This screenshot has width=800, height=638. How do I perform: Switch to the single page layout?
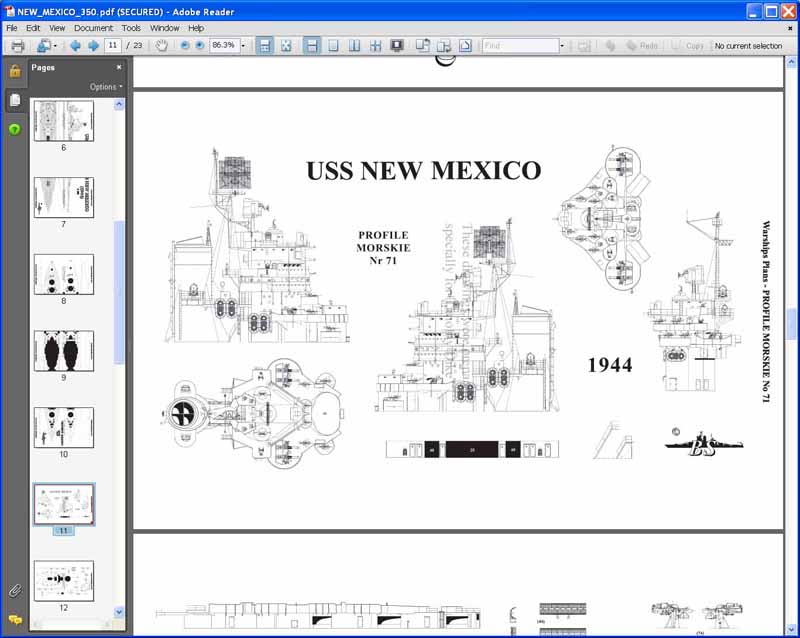click(333, 46)
